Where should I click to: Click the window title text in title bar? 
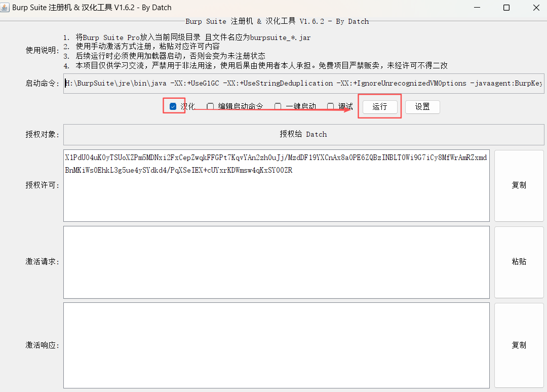coord(92,7)
